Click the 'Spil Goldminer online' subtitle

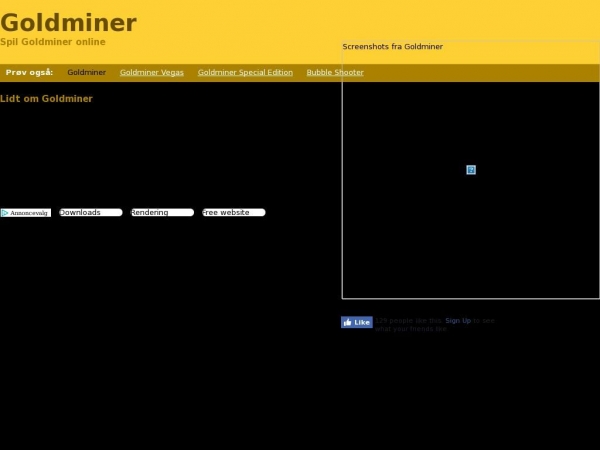click(53, 42)
